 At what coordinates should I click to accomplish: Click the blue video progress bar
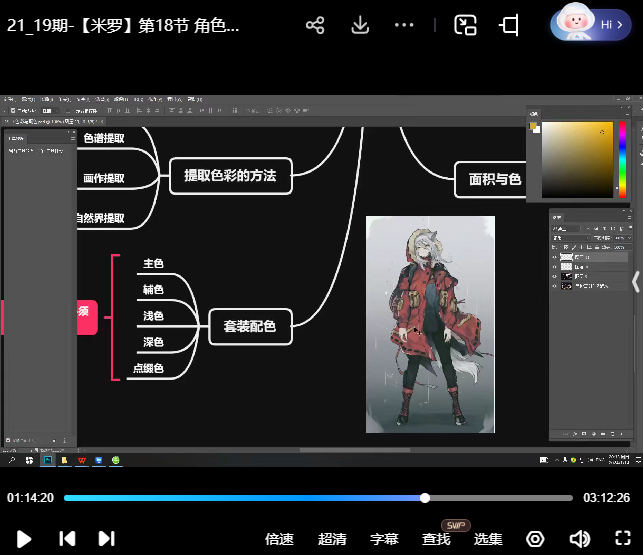(x=244, y=498)
